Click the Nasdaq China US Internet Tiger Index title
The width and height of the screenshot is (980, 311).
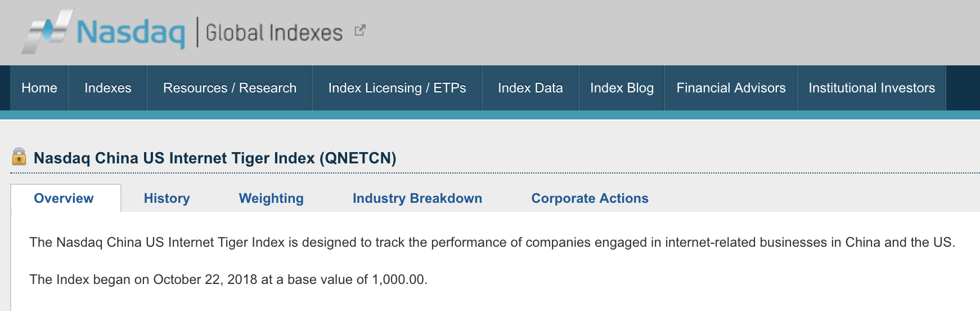(215, 158)
